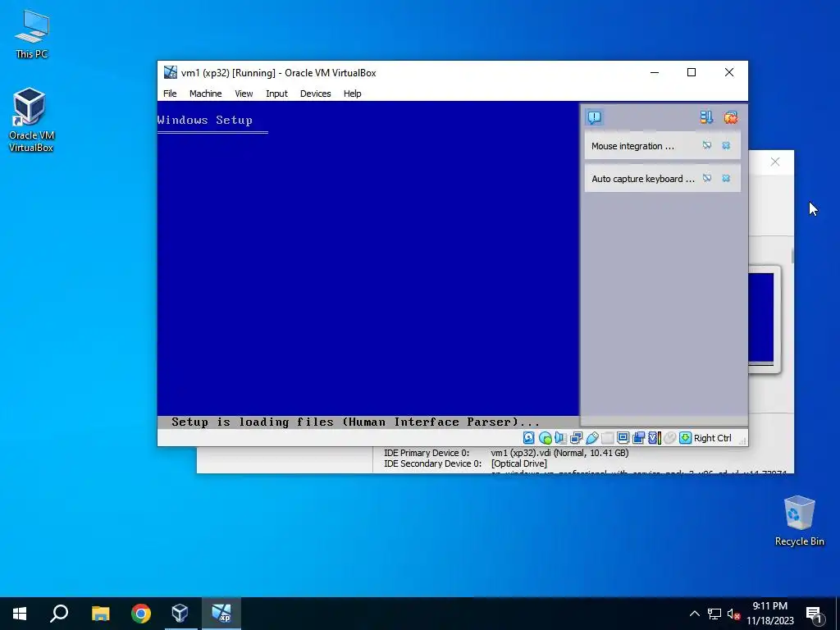Image resolution: width=840 pixels, height=630 pixels.
Task: Disable the 'Auto capture keyboard' message from showing again
Action: click(x=707, y=178)
